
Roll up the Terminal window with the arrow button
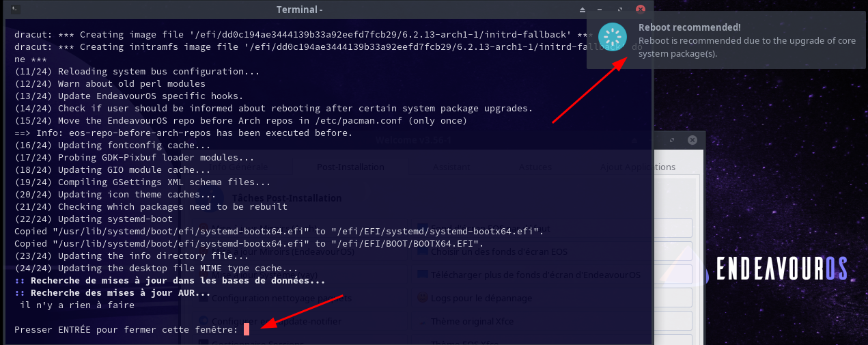coord(583,10)
